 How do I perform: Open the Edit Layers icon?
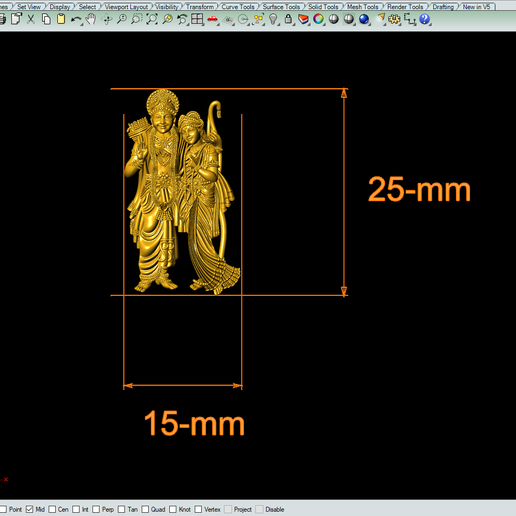tap(303, 19)
